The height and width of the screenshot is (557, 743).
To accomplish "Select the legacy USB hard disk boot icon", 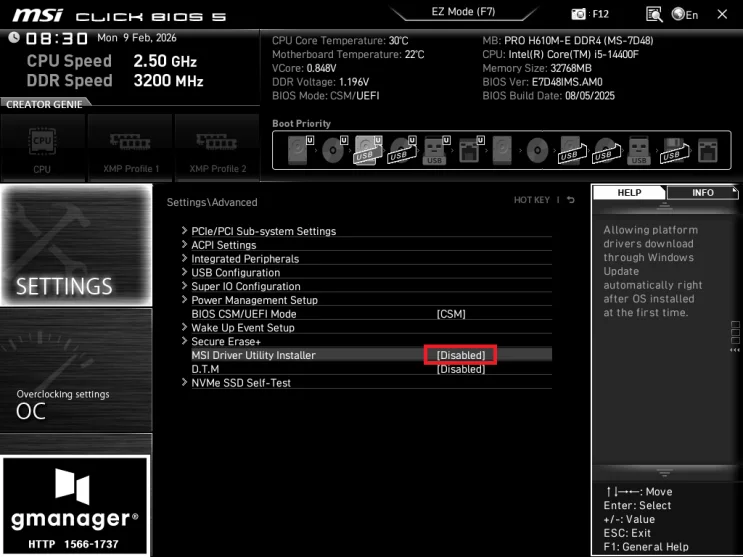I will click(572, 150).
